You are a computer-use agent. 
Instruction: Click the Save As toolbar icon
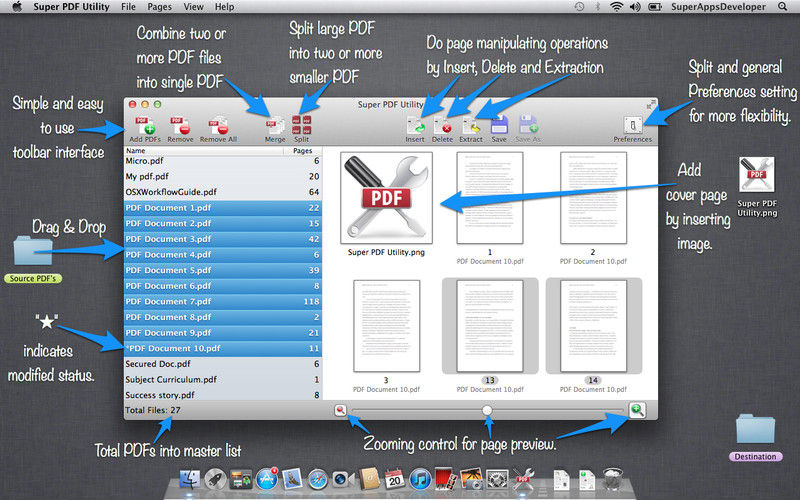coord(529,125)
